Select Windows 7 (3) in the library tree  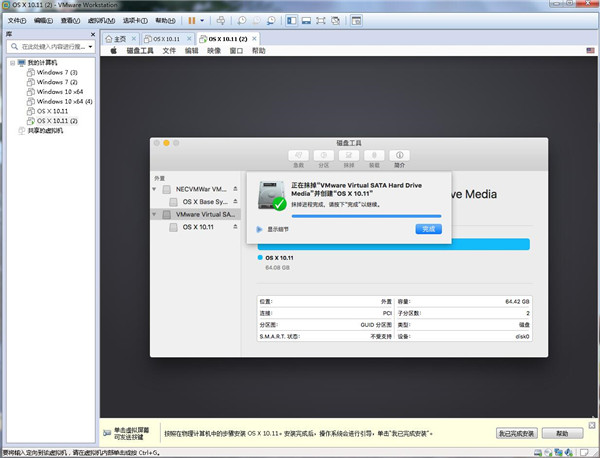point(52,72)
